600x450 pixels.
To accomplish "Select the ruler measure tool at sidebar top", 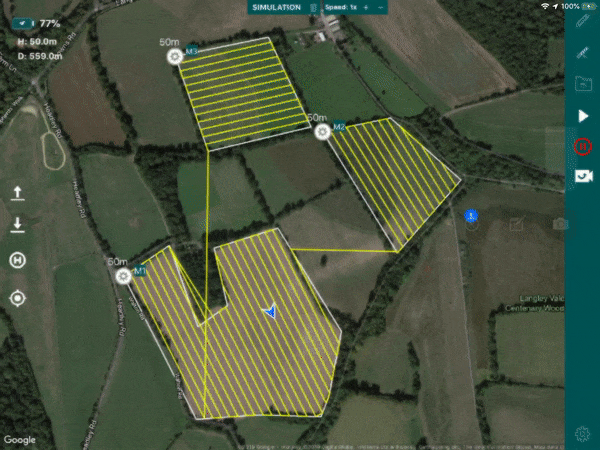I will coord(582,21).
